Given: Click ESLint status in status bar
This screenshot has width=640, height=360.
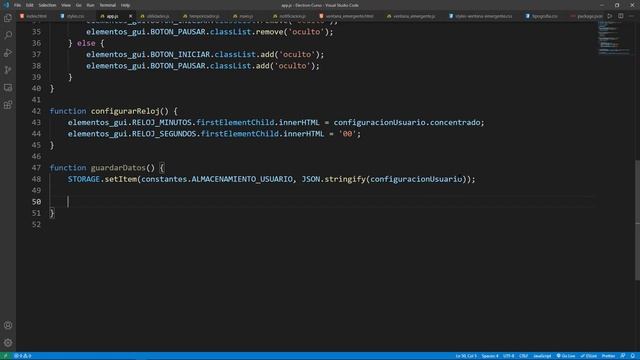Looking at the screenshot, I should coord(589,356).
